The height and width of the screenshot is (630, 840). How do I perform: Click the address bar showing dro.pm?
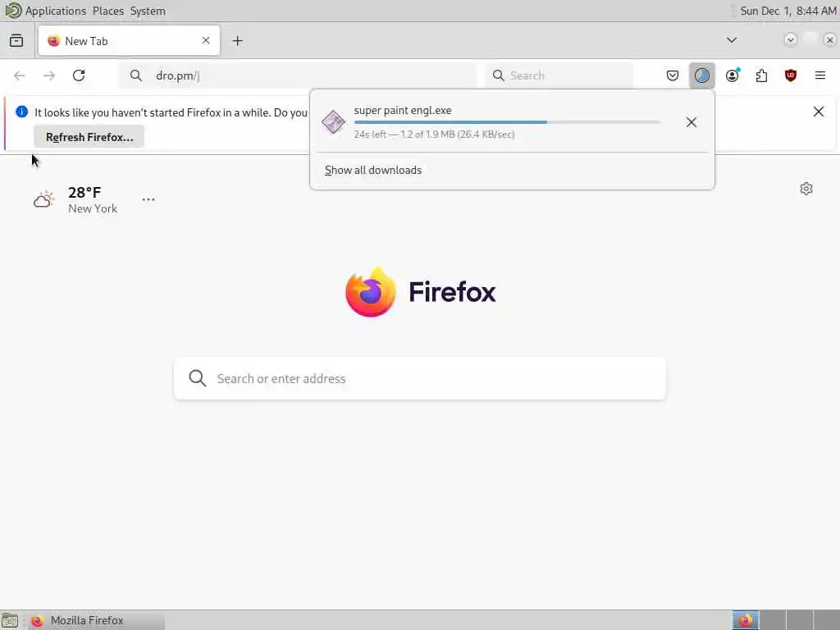click(297, 75)
